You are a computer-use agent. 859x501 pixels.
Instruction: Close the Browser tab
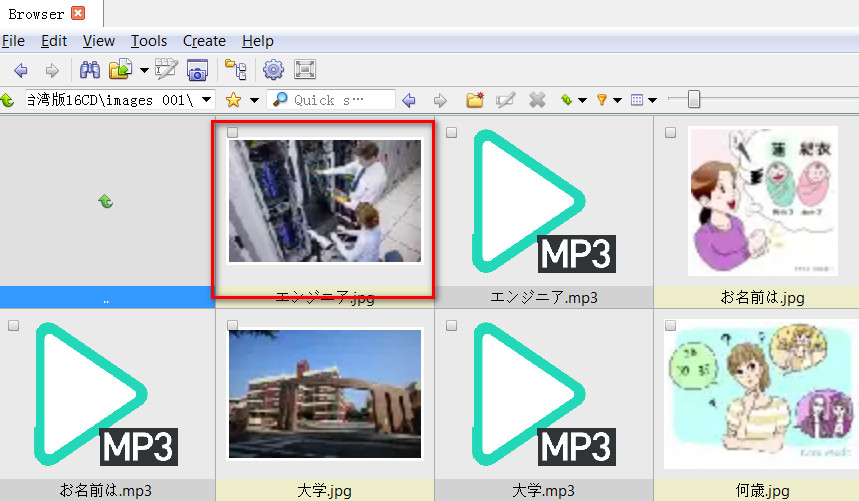tap(79, 14)
